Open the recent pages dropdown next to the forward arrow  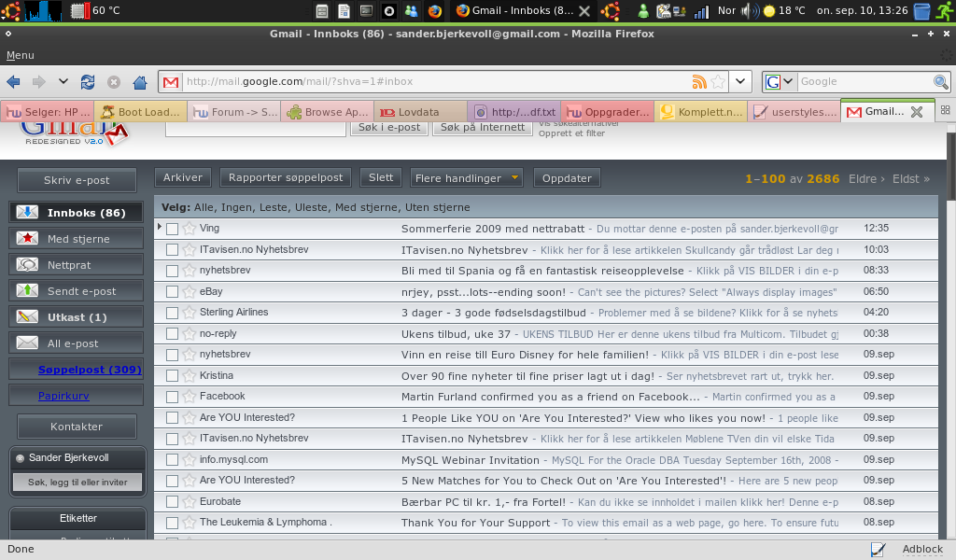(63, 81)
